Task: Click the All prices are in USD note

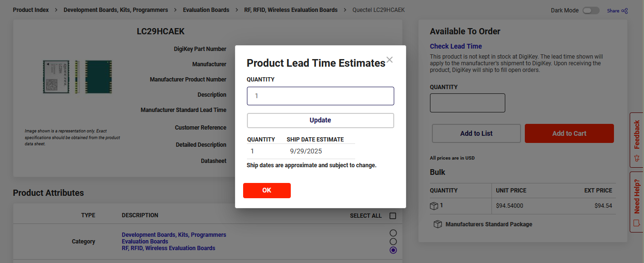Action: [452, 158]
